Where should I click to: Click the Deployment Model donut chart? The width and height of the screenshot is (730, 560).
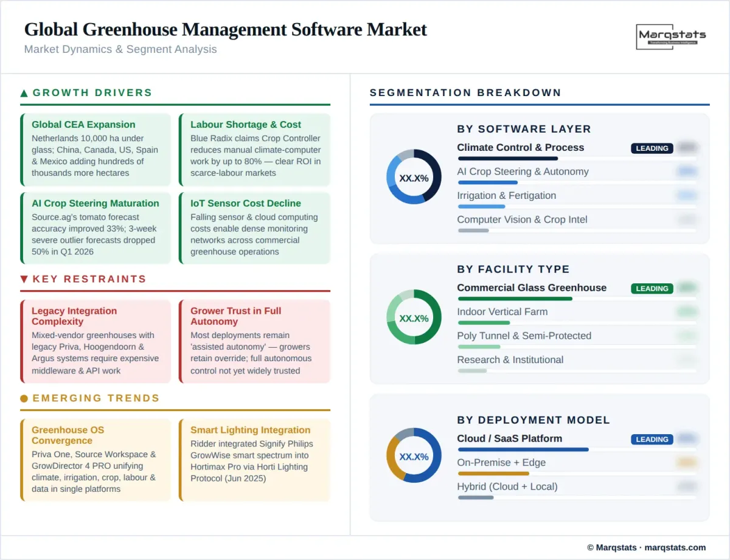pos(414,456)
